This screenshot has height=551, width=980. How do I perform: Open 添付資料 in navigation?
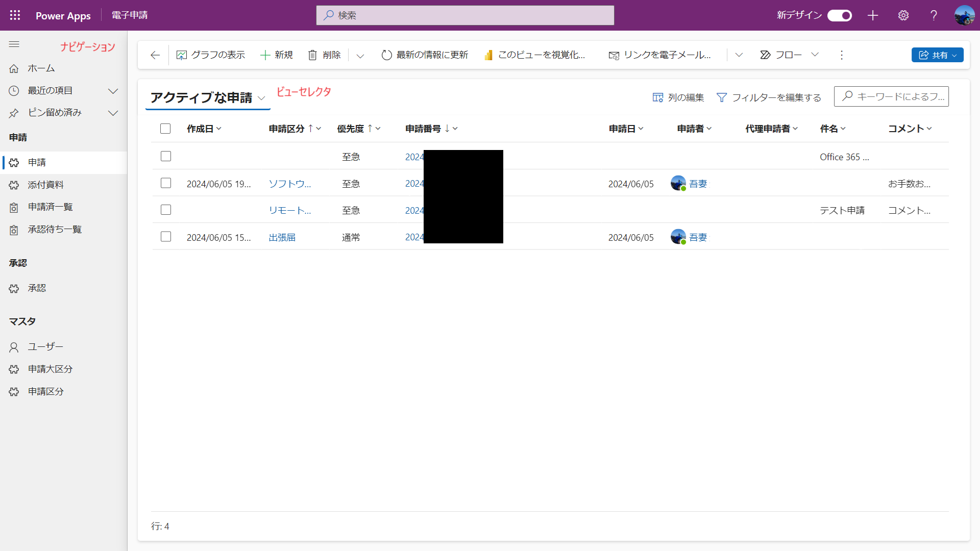(63, 185)
